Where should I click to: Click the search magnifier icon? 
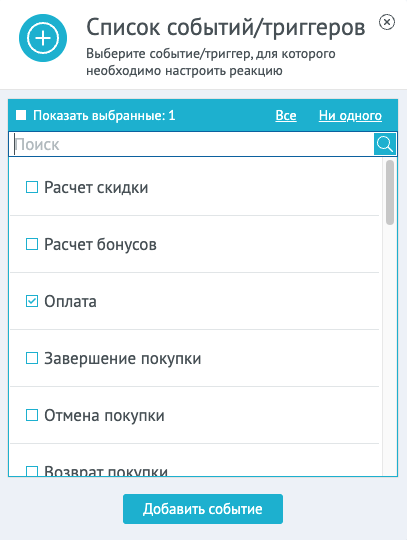point(385,144)
